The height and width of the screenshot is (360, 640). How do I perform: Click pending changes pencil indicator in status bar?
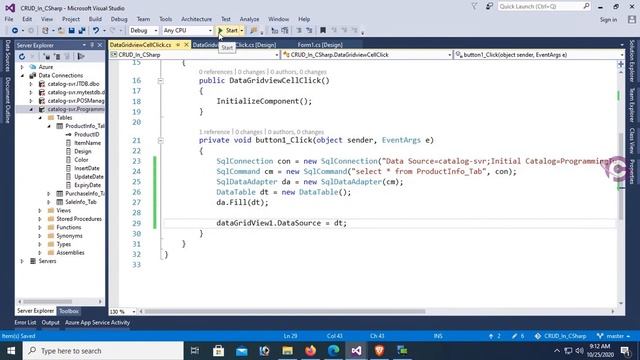[518, 336]
